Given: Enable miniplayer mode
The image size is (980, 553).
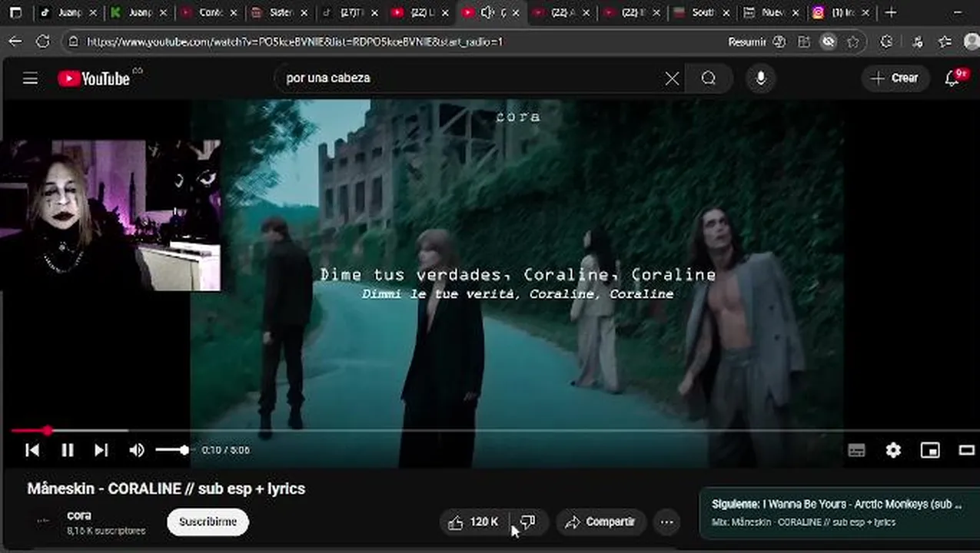Looking at the screenshot, I should click(x=930, y=451).
